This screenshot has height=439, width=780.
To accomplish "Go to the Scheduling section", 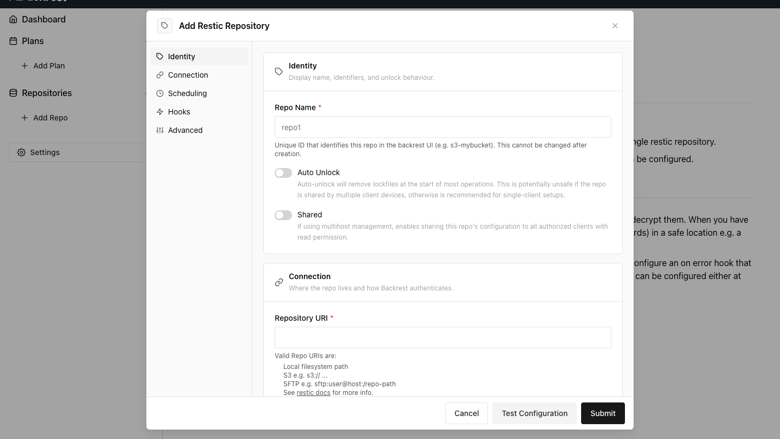I will pos(199,93).
